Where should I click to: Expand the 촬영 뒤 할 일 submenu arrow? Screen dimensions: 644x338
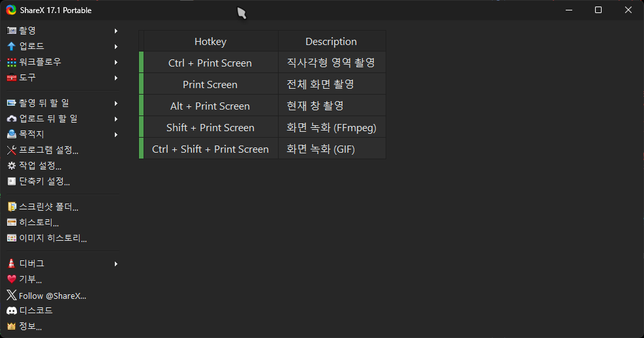[116, 104]
